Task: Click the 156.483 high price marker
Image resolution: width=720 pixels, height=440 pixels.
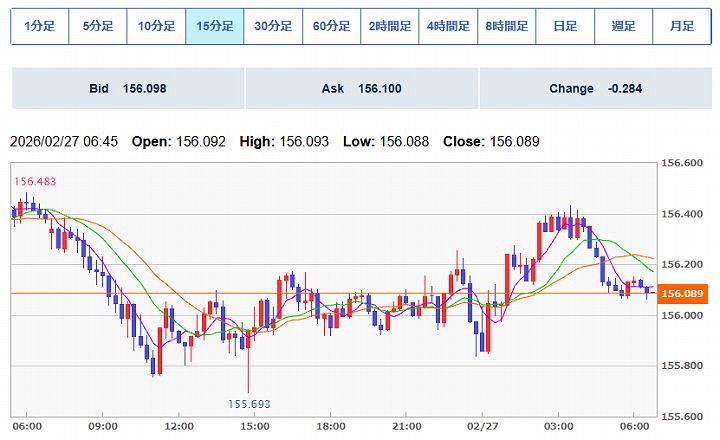Action: click(34, 182)
